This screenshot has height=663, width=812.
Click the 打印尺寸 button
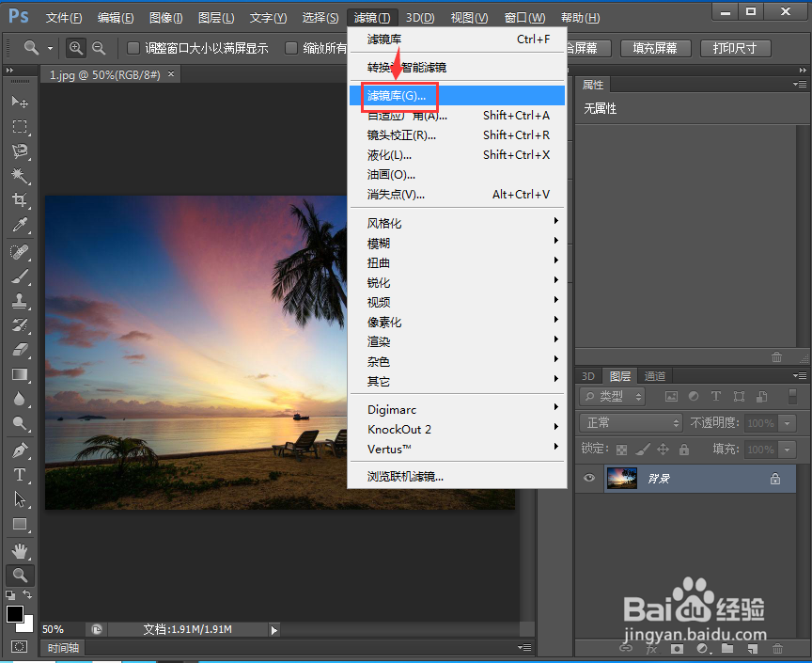[x=735, y=48]
